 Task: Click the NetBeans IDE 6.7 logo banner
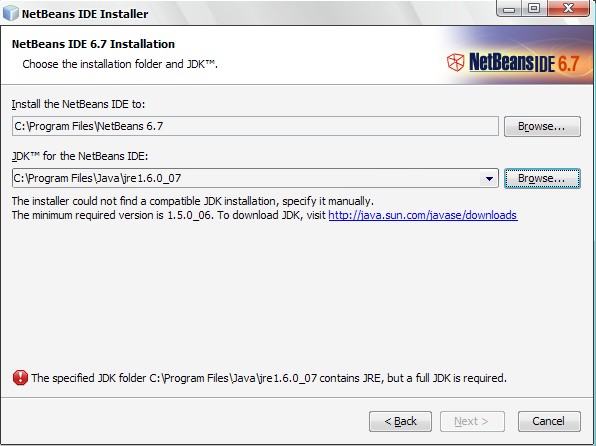(x=513, y=62)
